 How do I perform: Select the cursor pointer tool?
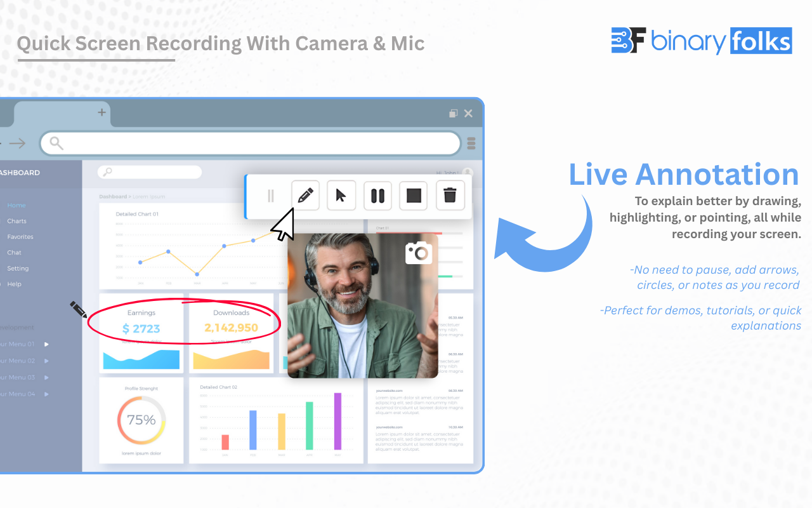click(x=341, y=196)
